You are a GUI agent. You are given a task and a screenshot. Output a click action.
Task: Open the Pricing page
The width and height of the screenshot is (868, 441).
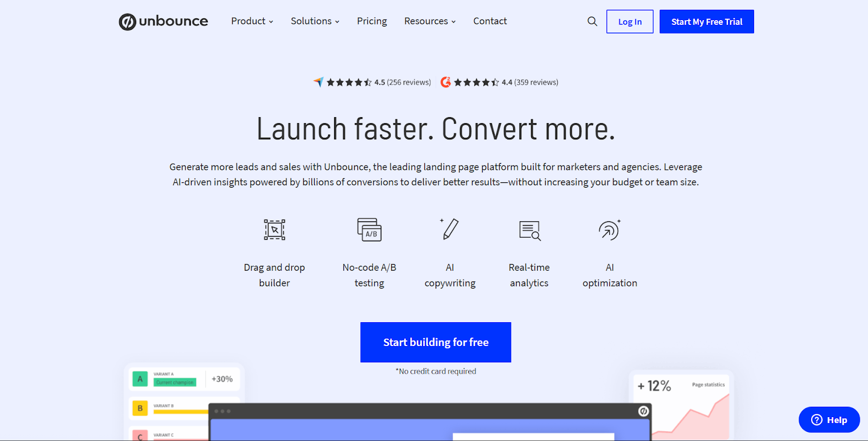tap(372, 21)
